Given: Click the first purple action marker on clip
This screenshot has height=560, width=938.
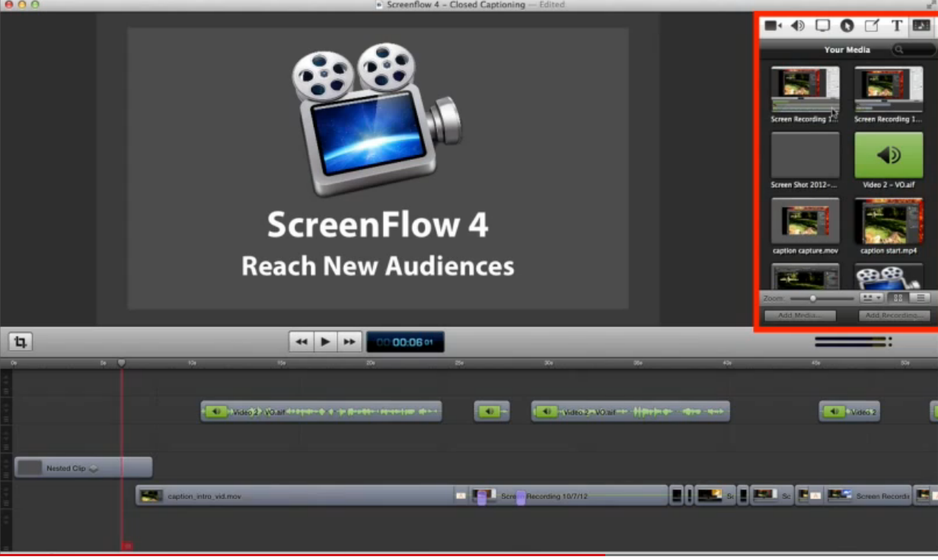Looking at the screenshot, I should click(482, 497).
